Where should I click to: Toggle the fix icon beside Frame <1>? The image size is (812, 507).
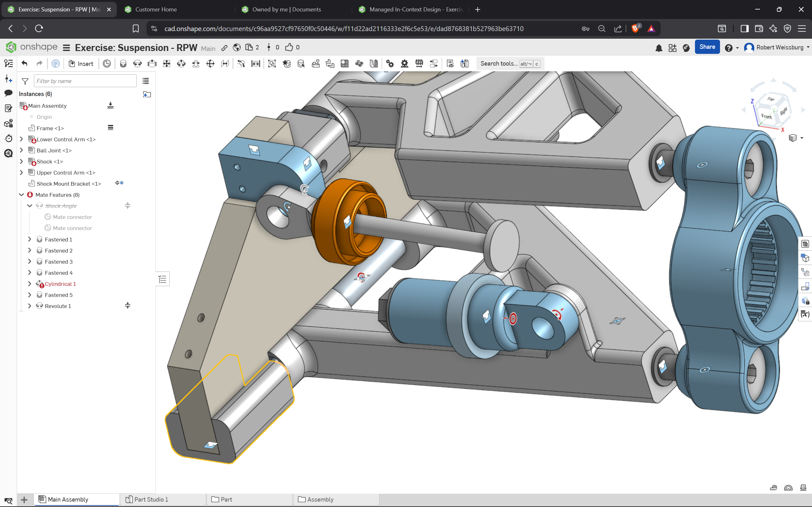110,128
